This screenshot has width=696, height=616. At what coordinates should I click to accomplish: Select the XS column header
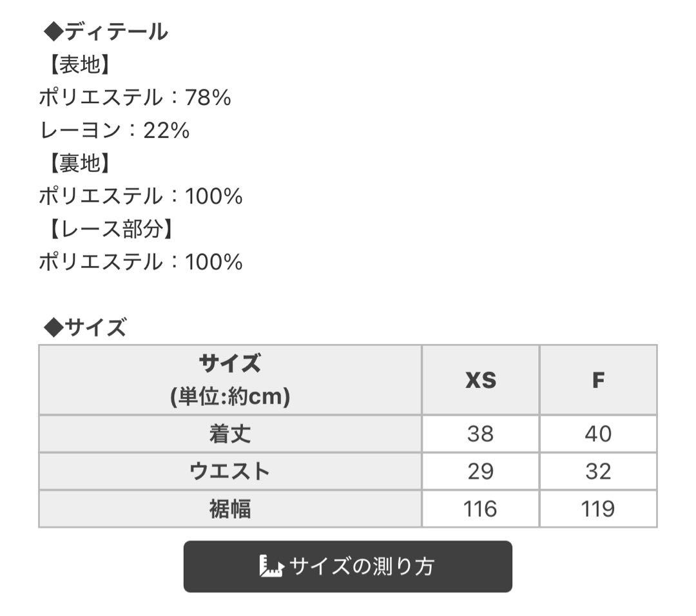tap(480, 380)
